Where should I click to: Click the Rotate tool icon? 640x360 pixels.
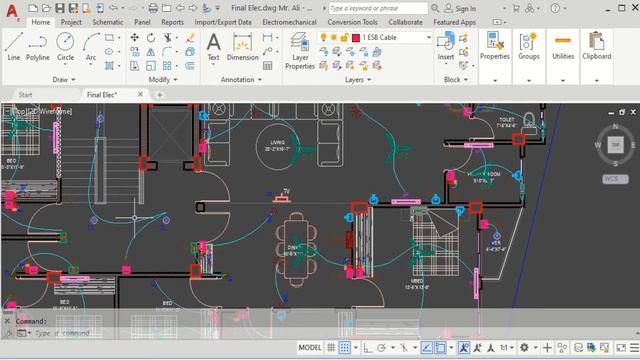[151, 38]
